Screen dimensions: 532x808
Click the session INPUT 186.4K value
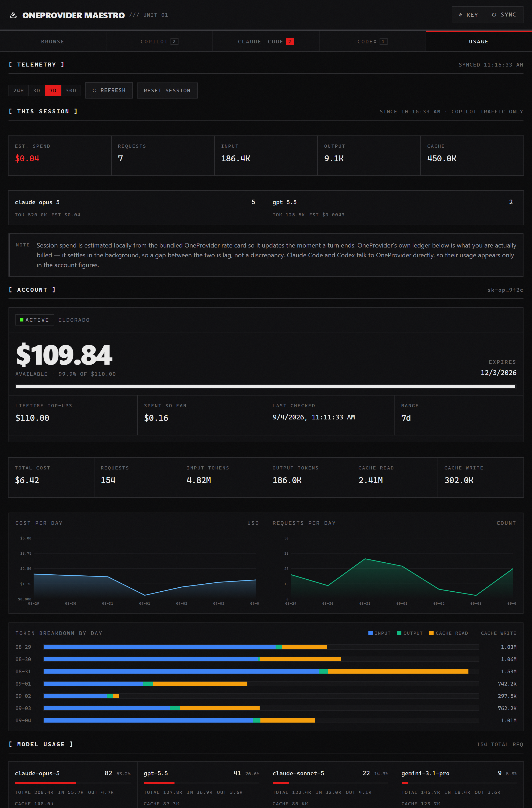click(x=235, y=159)
